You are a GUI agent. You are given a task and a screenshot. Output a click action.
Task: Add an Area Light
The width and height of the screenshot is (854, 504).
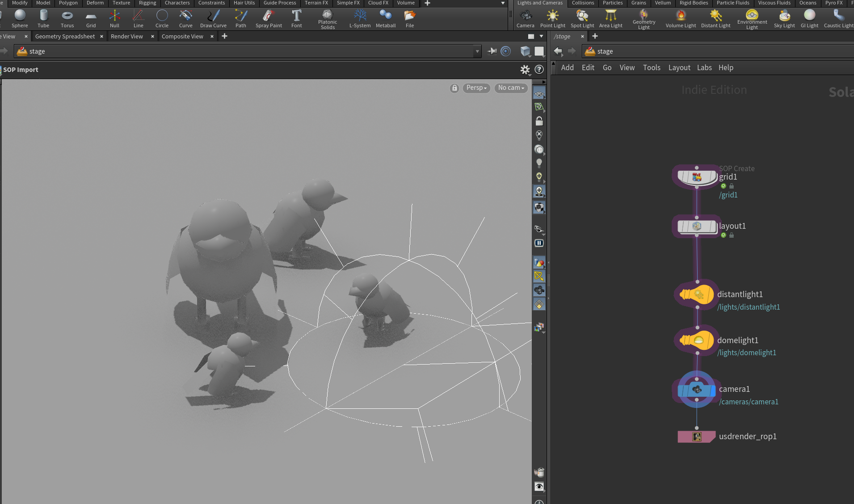click(x=610, y=19)
